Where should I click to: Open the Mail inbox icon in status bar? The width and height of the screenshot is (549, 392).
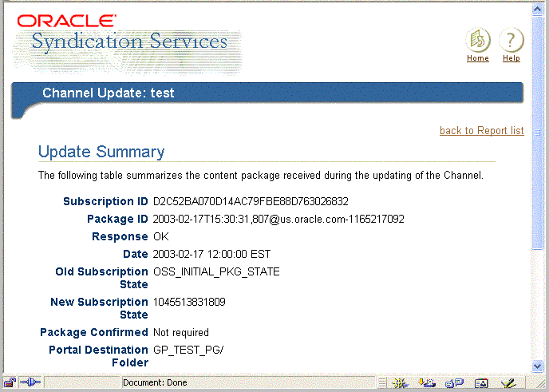pyautogui.click(x=427, y=383)
